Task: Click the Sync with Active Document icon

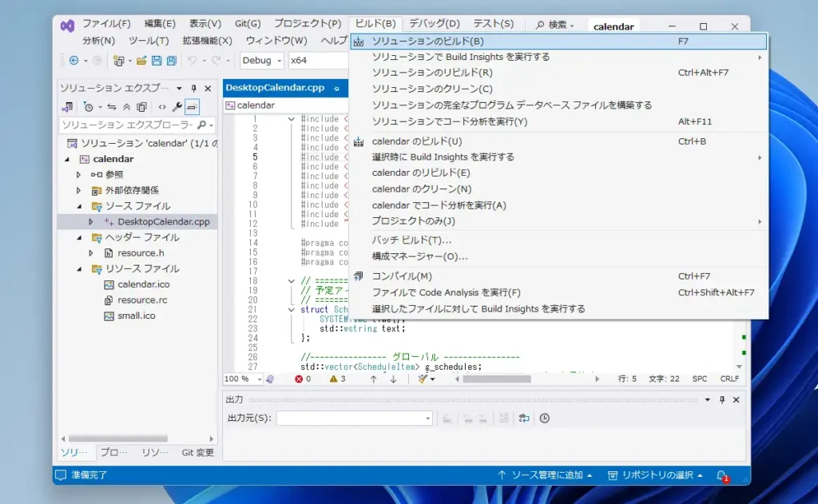Action: (112, 107)
